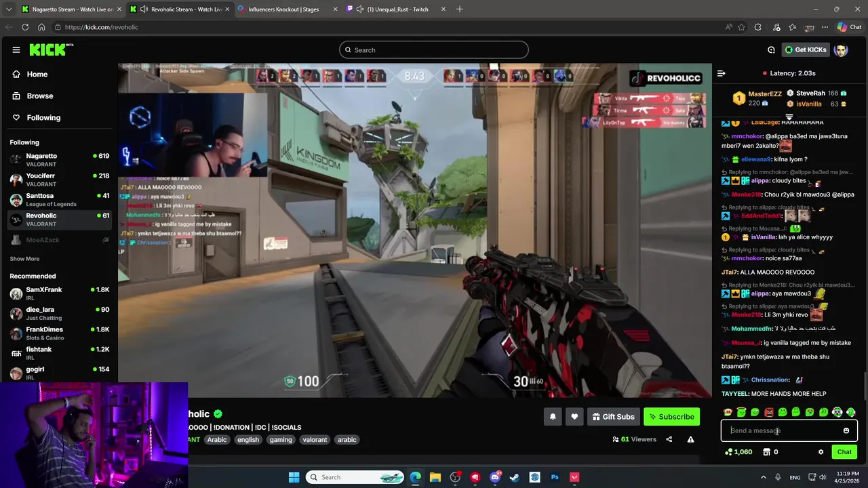
Task: Mute the Revoholic Stream tab audio
Action: (x=144, y=9)
